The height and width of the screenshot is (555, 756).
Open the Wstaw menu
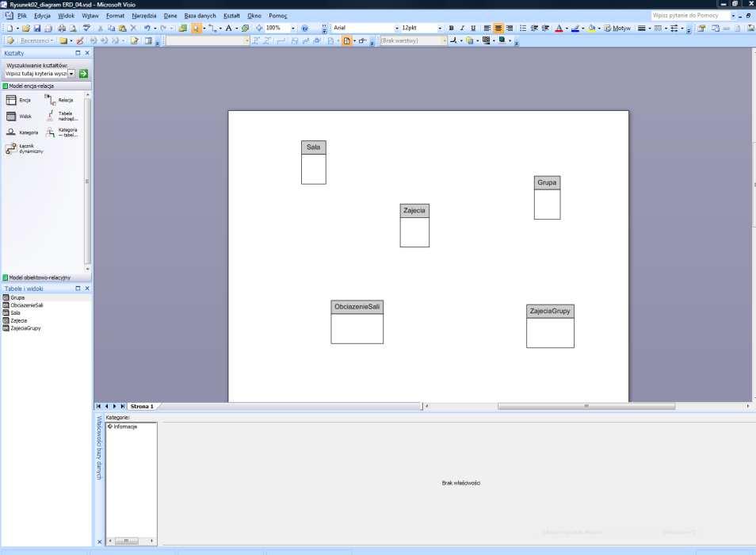click(90, 16)
